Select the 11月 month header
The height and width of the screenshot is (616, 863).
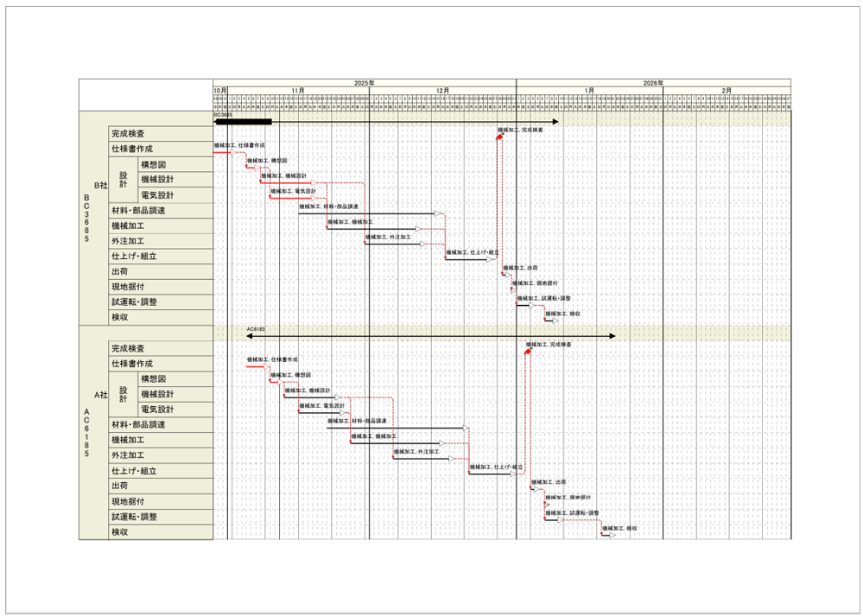pos(297,90)
